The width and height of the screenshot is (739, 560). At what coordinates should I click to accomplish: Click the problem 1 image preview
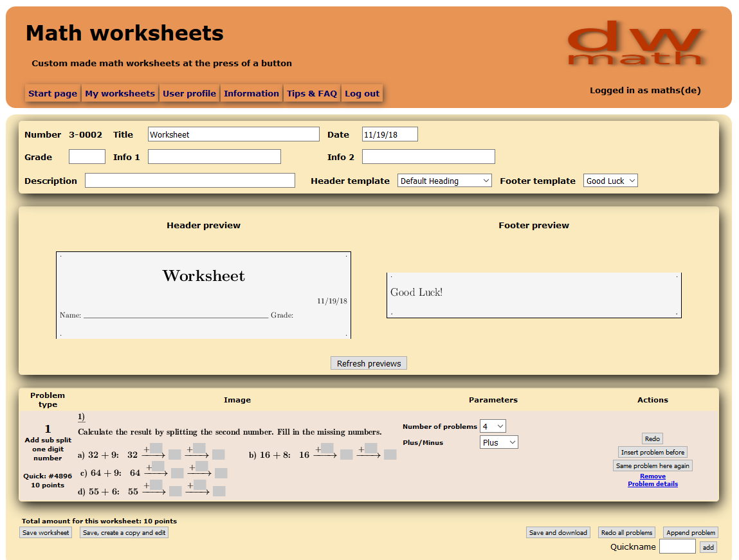[x=237, y=455]
